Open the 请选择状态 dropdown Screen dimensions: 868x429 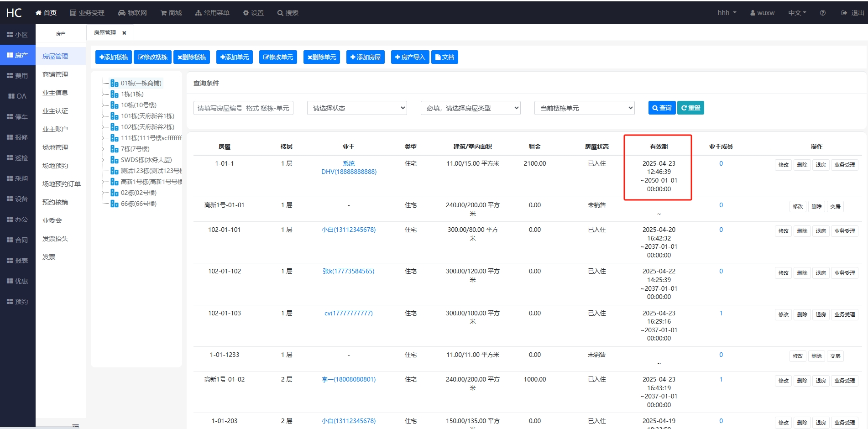[357, 108]
